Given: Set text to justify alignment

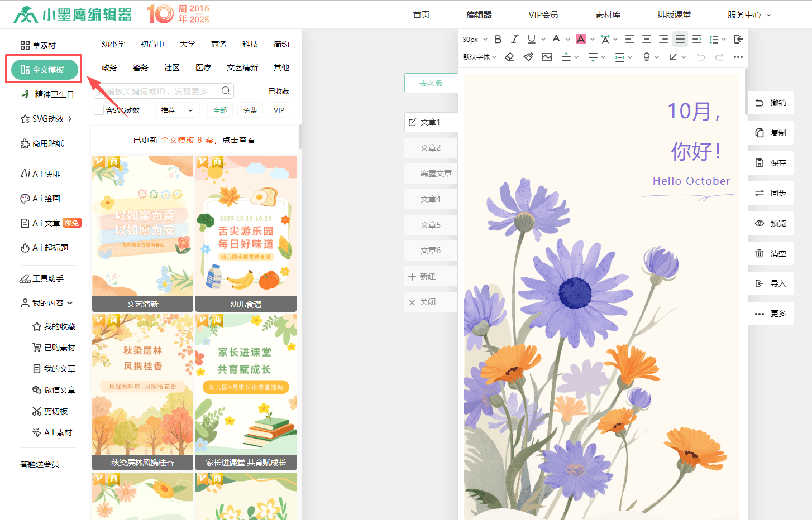Looking at the screenshot, I should click(x=680, y=39).
